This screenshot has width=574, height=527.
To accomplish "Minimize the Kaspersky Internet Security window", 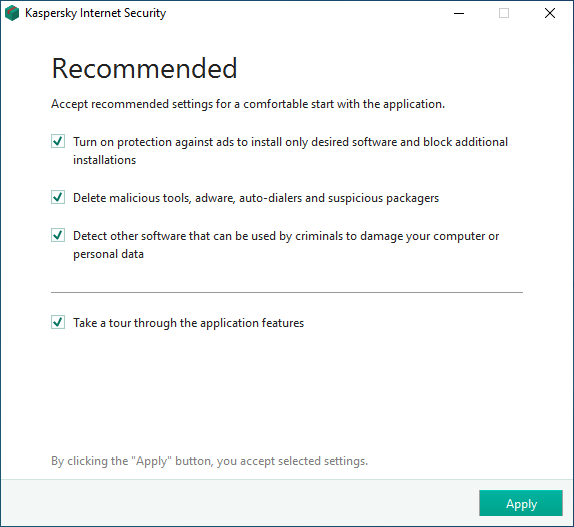I will click(x=459, y=13).
